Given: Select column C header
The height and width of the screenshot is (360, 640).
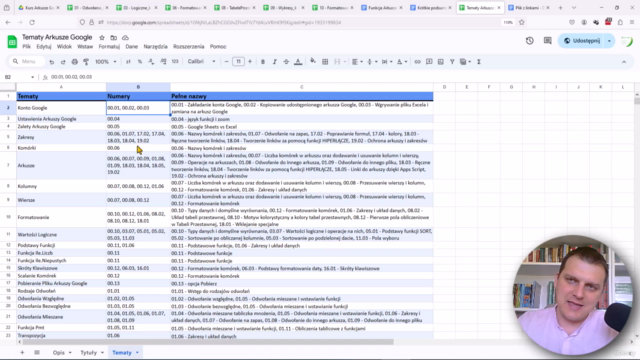Looking at the screenshot, I should [302, 87].
